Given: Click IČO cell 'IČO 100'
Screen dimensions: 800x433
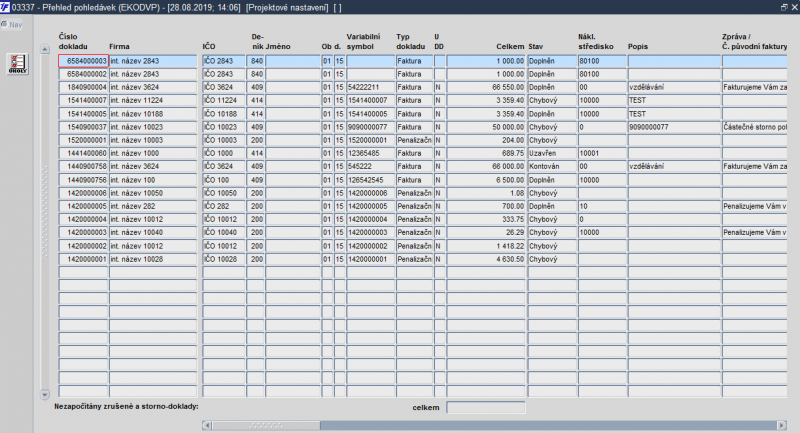Looking at the screenshot, I should coord(224,180).
